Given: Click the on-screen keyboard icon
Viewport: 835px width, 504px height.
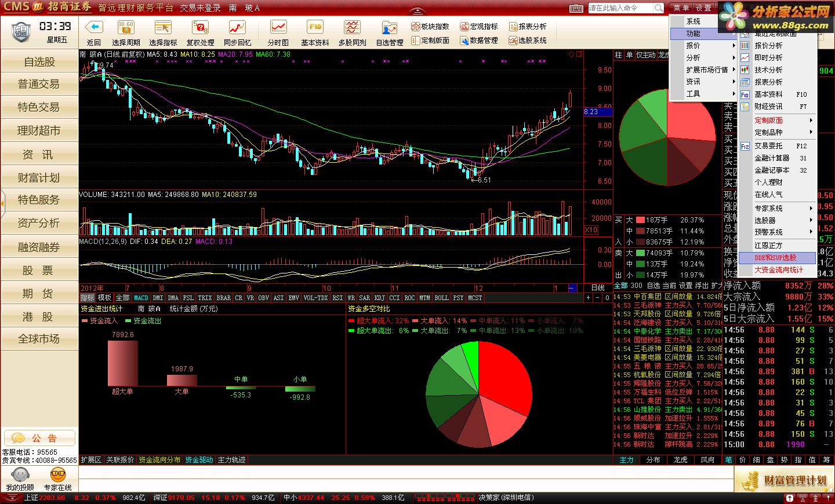Looking at the screenshot, I should (x=576, y=8).
